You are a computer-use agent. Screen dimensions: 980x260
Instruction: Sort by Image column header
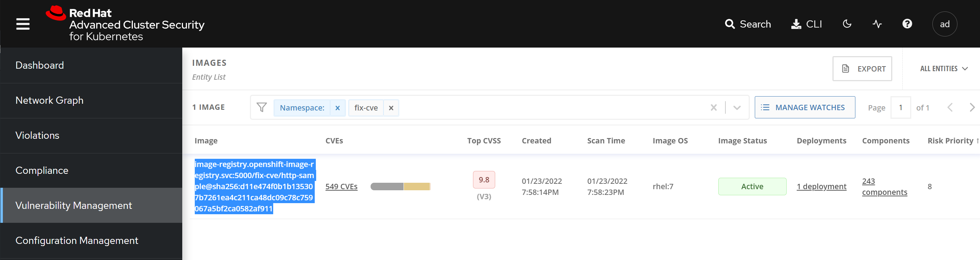click(x=206, y=141)
